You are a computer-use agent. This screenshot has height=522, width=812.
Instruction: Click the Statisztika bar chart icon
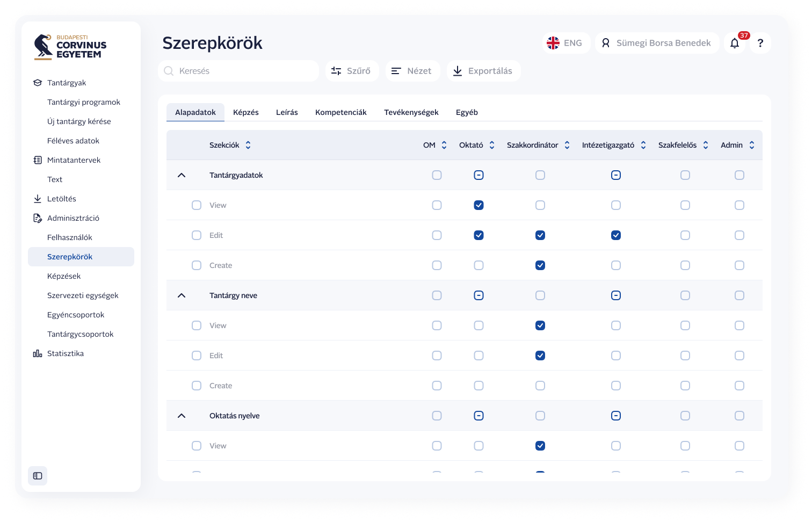(x=38, y=353)
